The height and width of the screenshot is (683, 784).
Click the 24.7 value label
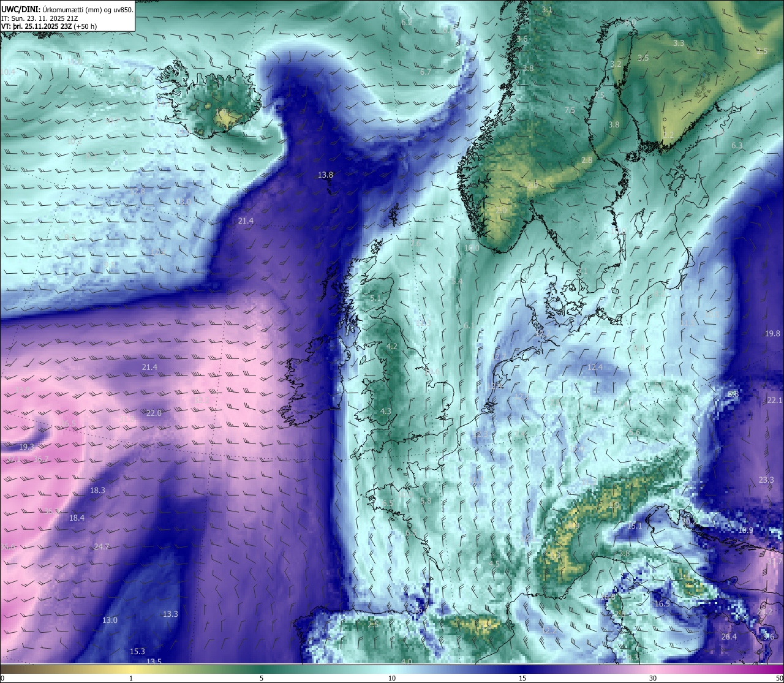(102, 546)
